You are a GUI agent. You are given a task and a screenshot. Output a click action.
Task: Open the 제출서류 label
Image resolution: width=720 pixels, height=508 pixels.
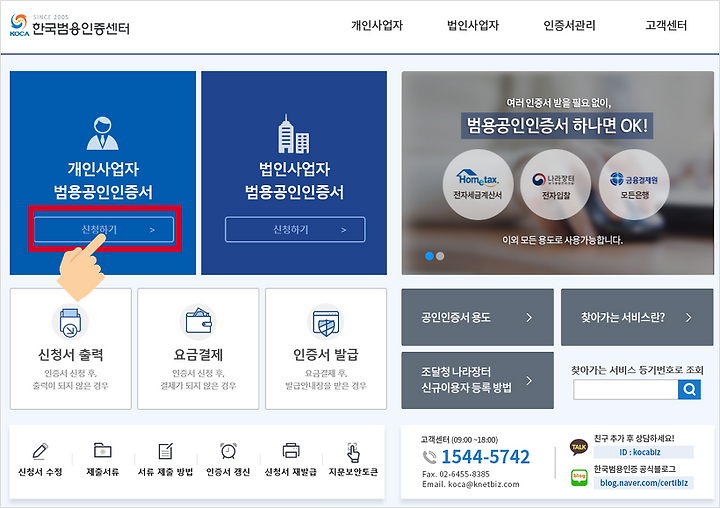click(102, 472)
